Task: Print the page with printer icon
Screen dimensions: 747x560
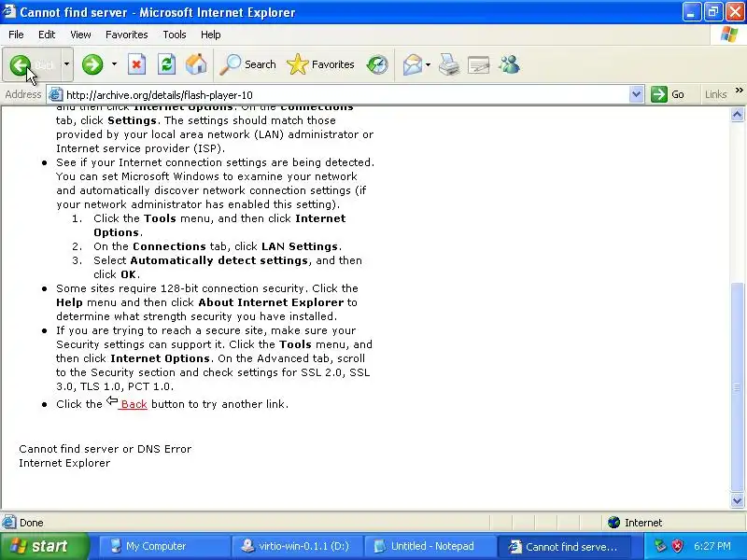Action: (x=449, y=64)
